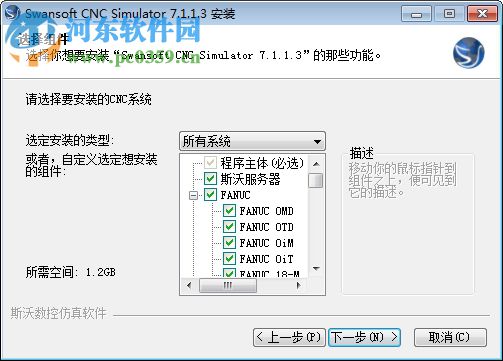Open the 所有系统 install type dropdown
The width and height of the screenshot is (503, 361).
[252, 141]
